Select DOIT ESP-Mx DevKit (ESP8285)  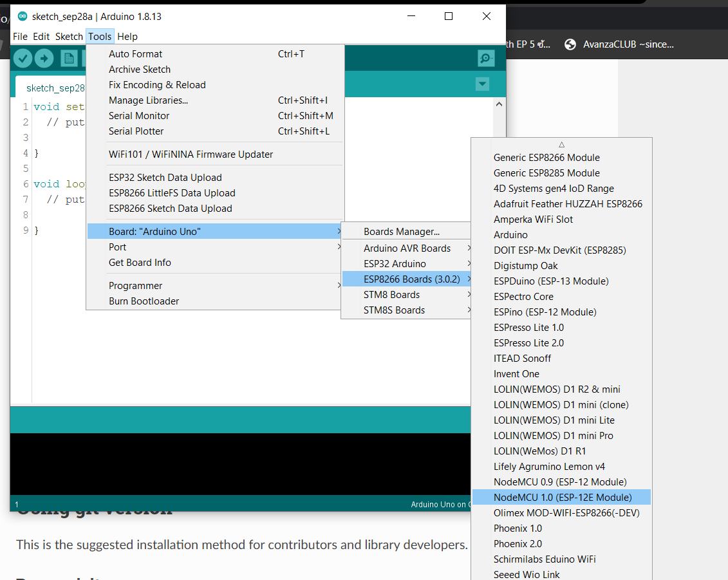click(x=561, y=250)
